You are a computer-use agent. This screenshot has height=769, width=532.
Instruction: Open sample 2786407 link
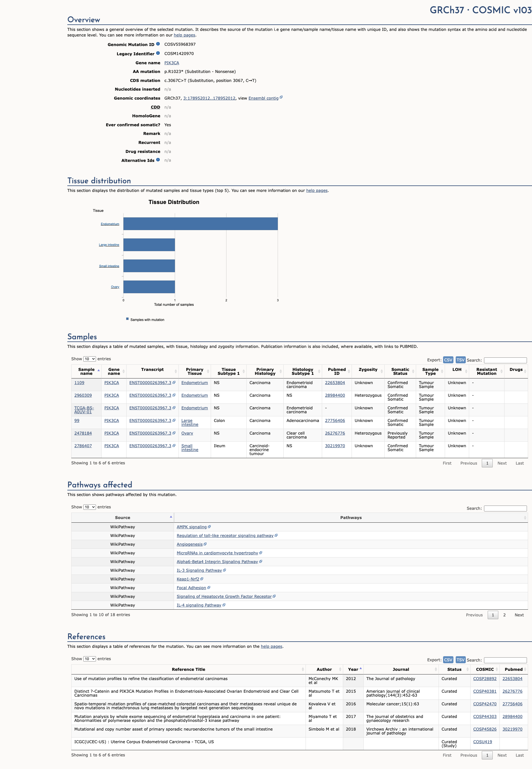tap(83, 446)
